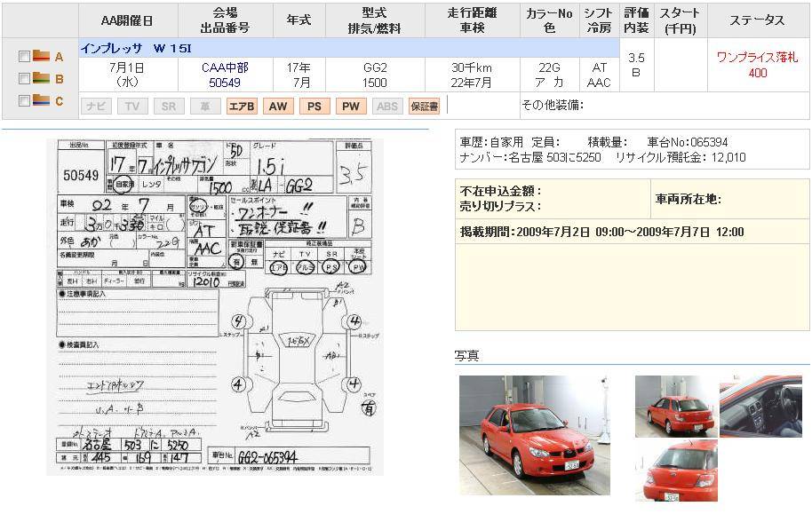Open the large front-view red car photo
Screen dimensions: 812x514
click(535, 435)
